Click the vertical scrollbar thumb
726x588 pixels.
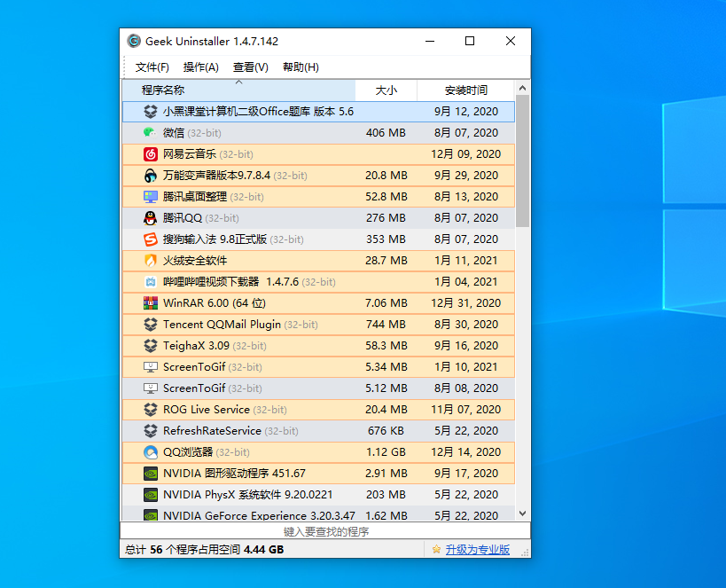[523, 161]
